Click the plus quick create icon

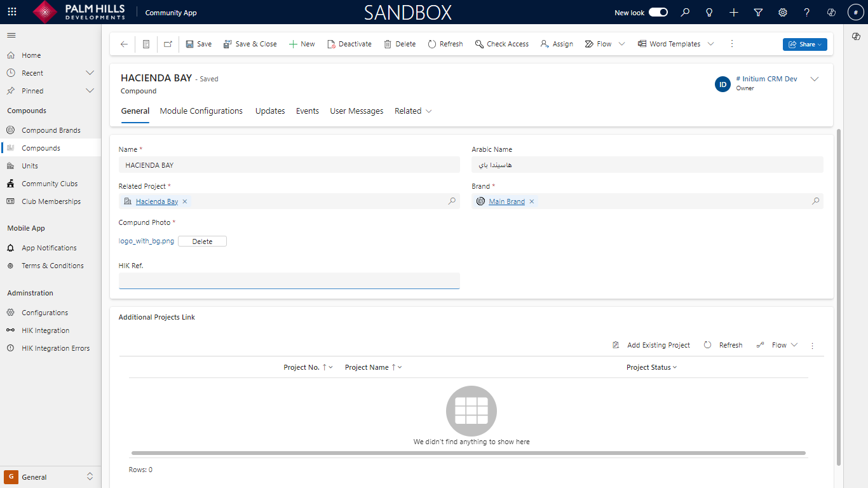pyautogui.click(x=734, y=12)
